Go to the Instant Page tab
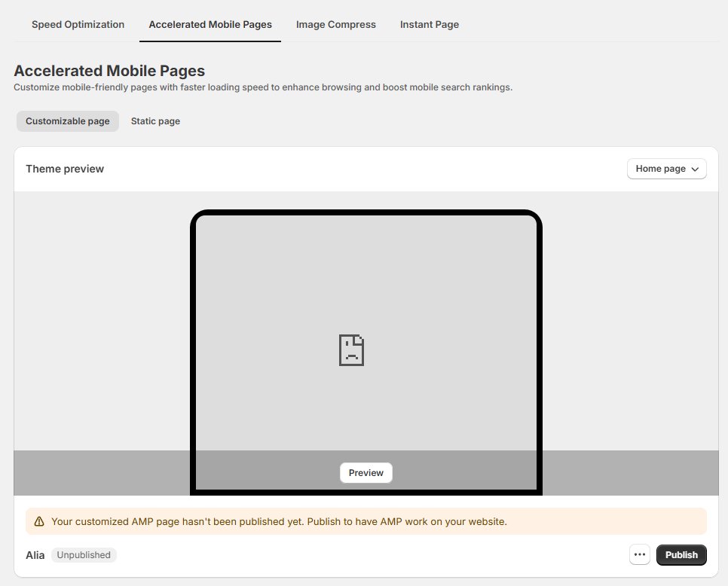The image size is (728, 586). 429,25
